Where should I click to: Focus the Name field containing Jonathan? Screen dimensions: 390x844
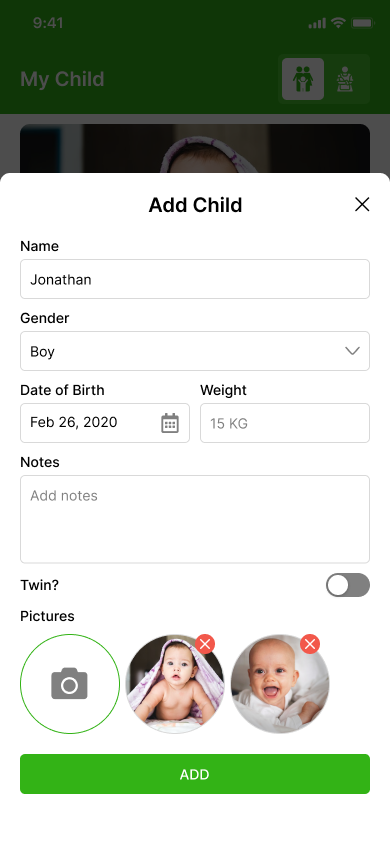(x=195, y=279)
